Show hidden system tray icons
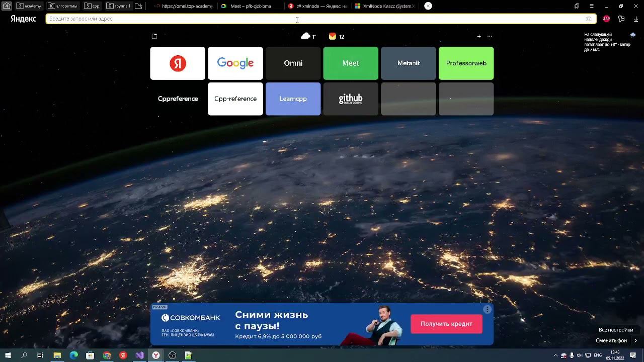 [x=555, y=355]
